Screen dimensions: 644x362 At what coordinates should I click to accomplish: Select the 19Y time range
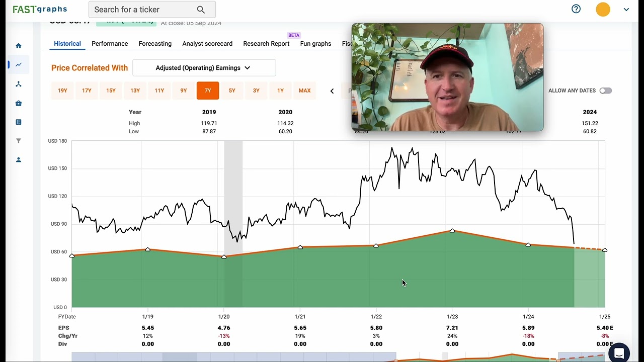(x=62, y=90)
